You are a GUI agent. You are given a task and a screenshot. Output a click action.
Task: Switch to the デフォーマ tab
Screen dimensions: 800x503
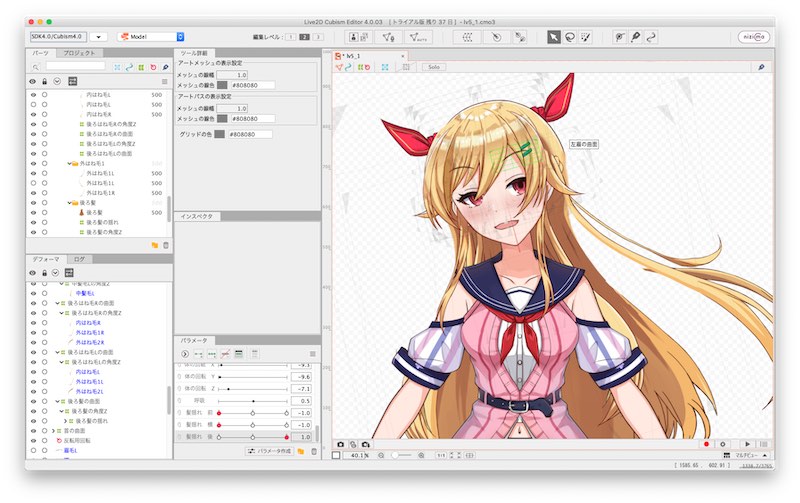46,259
